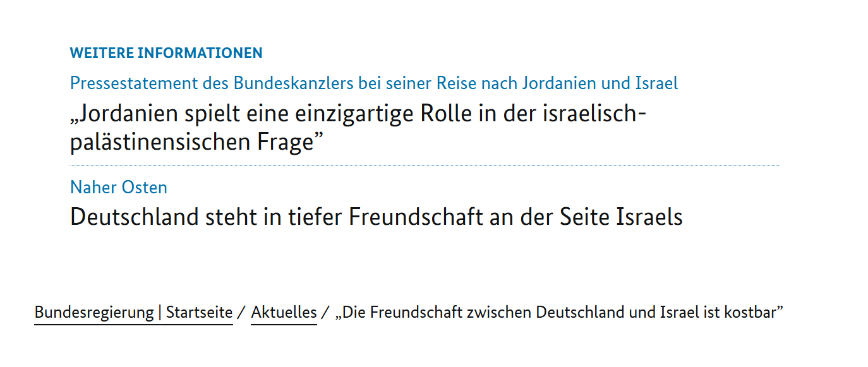
Task: Open "Deutschland steht in tiefer Freundschaft" article
Action: pos(376,217)
